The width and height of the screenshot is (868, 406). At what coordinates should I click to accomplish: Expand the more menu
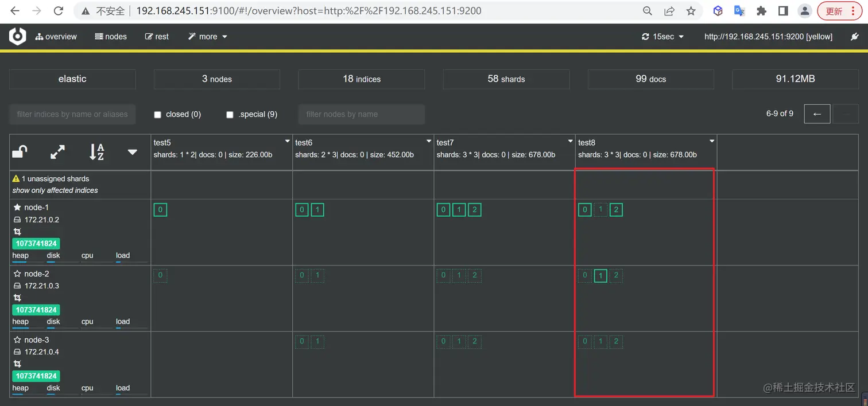click(x=208, y=36)
